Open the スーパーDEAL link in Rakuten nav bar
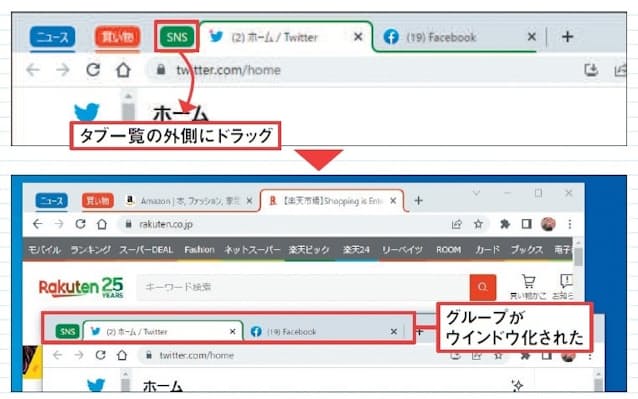This screenshot has height=399, width=638. (x=146, y=249)
